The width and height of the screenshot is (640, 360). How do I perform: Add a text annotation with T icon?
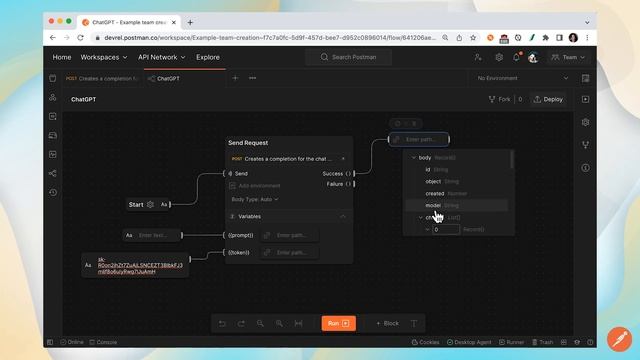pyautogui.click(x=413, y=323)
